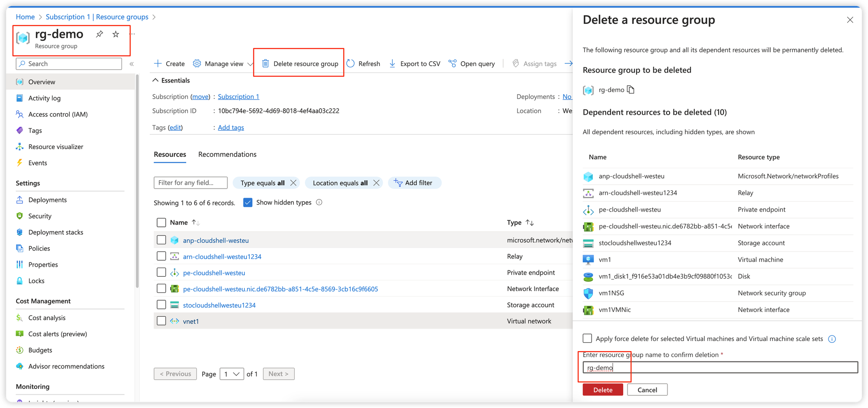Click the Subscription 1 essentials link
Viewport: 868px width, 408px height.
coord(238,96)
